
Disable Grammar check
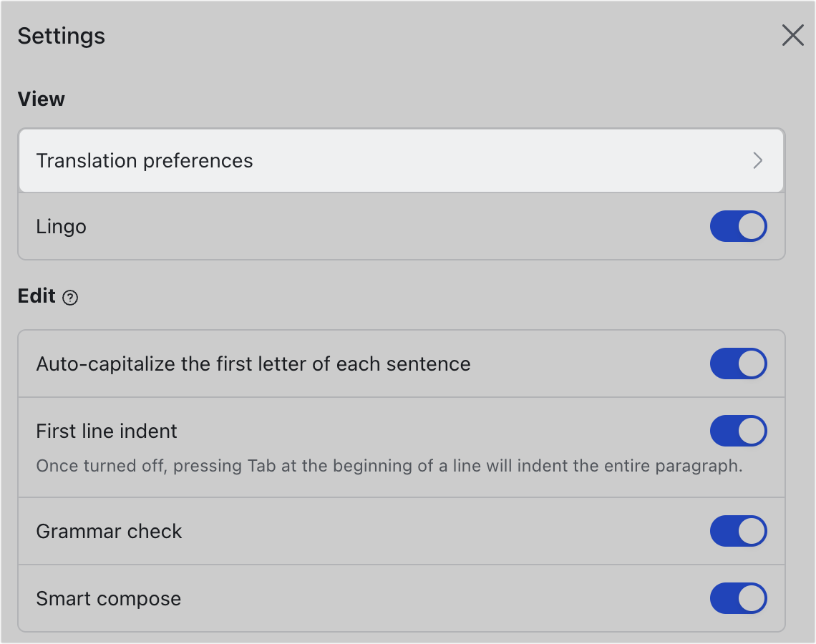click(x=738, y=531)
